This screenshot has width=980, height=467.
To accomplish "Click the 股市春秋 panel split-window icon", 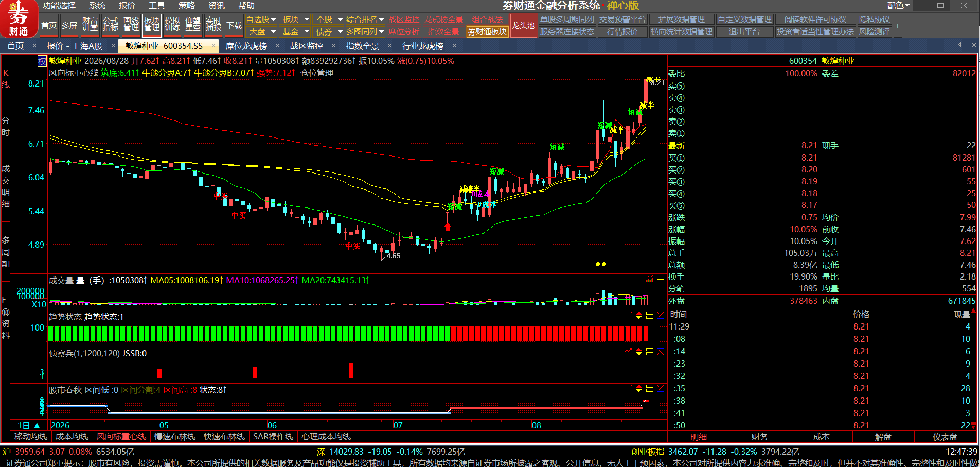I will pos(650,389).
